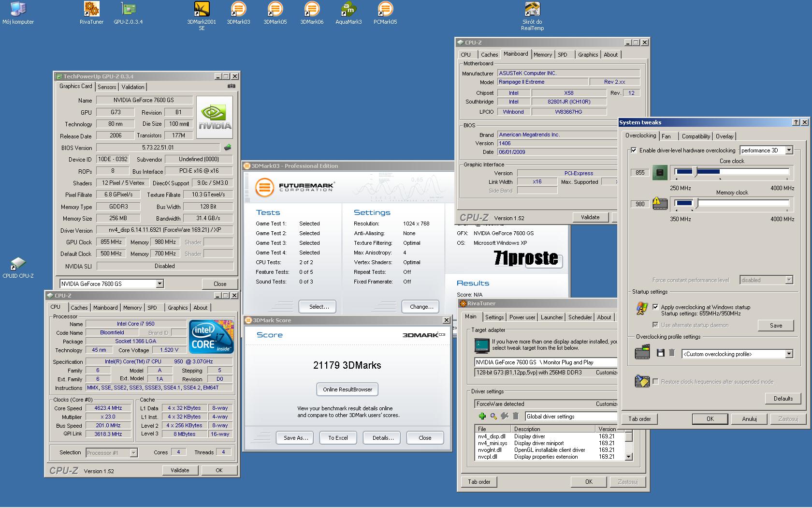Click Tab order in RivaTuner window
Viewport: 812px width, 508px height.
478,482
